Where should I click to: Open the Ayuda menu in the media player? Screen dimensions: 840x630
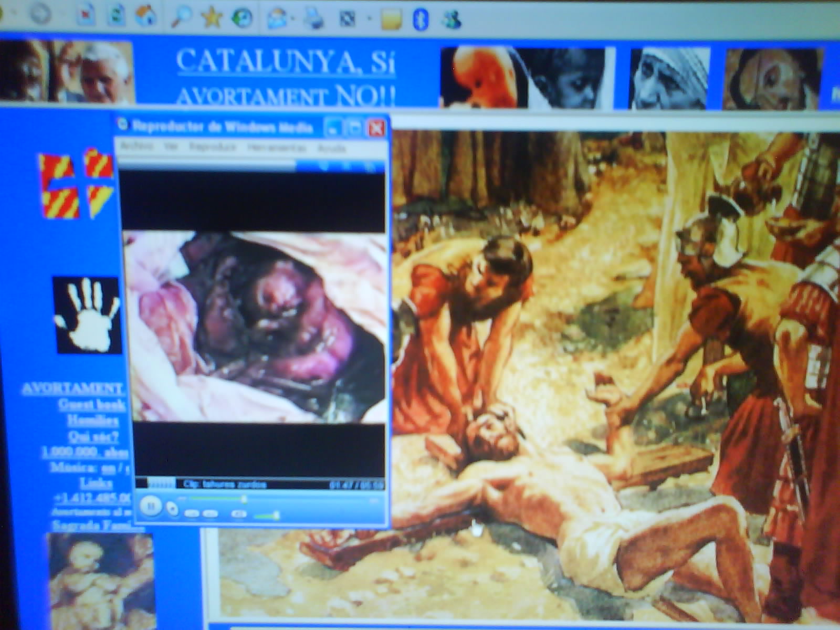(332, 149)
